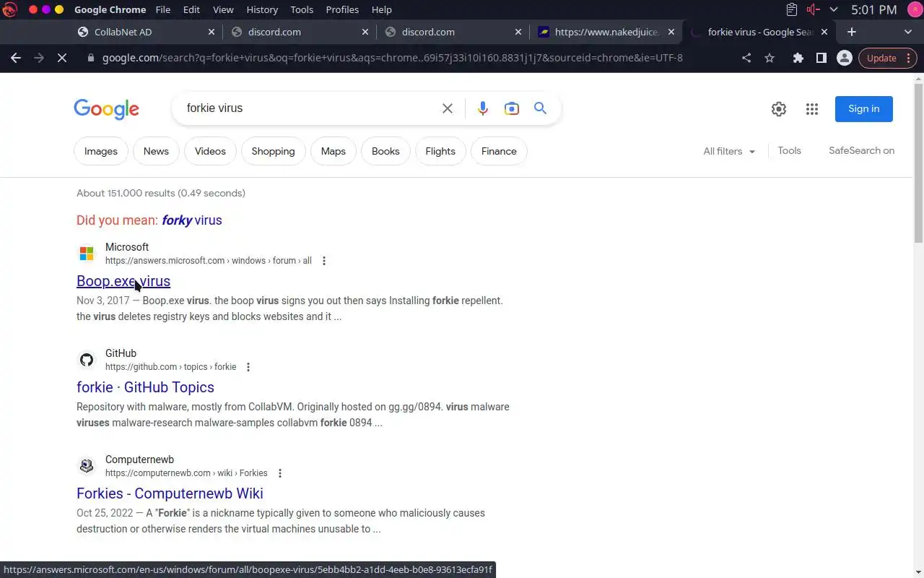The image size is (924, 578).
Task: View site security lock info
Action: click(90, 58)
